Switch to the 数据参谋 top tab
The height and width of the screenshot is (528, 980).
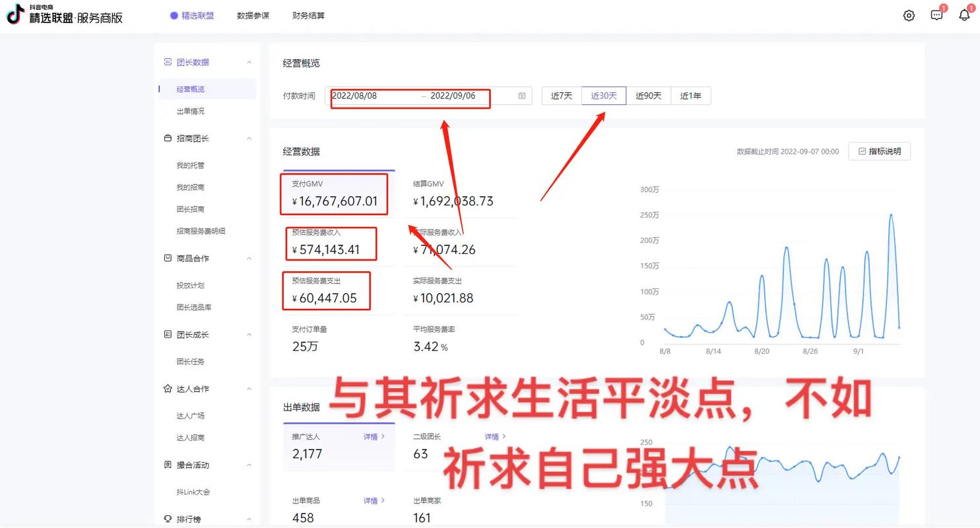pos(253,15)
